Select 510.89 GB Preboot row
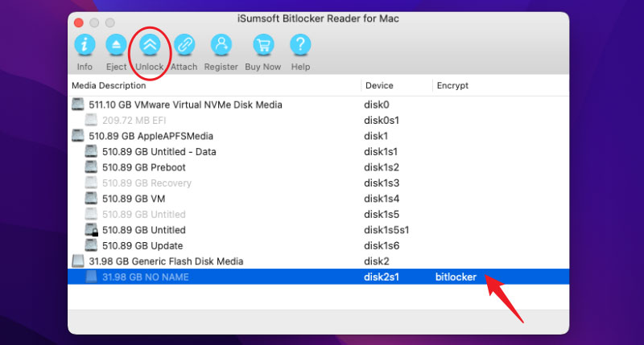Image resolution: width=644 pixels, height=345 pixels. coord(318,167)
